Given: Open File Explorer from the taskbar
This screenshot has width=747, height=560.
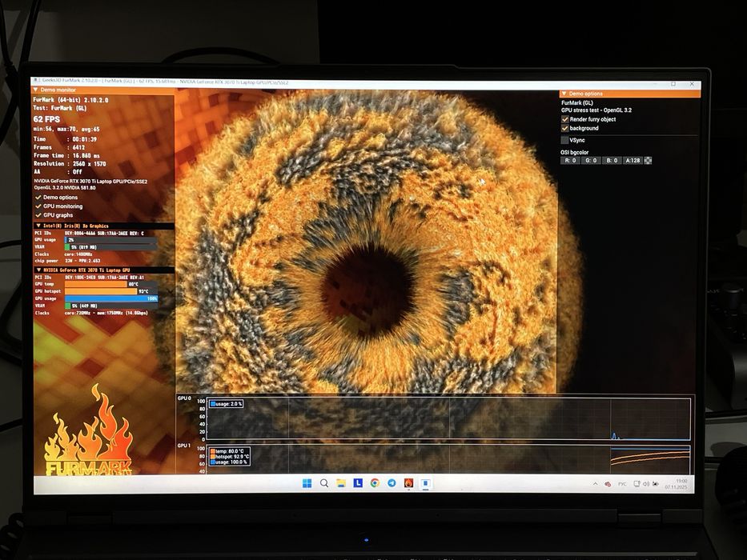Looking at the screenshot, I should (x=340, y=483).
